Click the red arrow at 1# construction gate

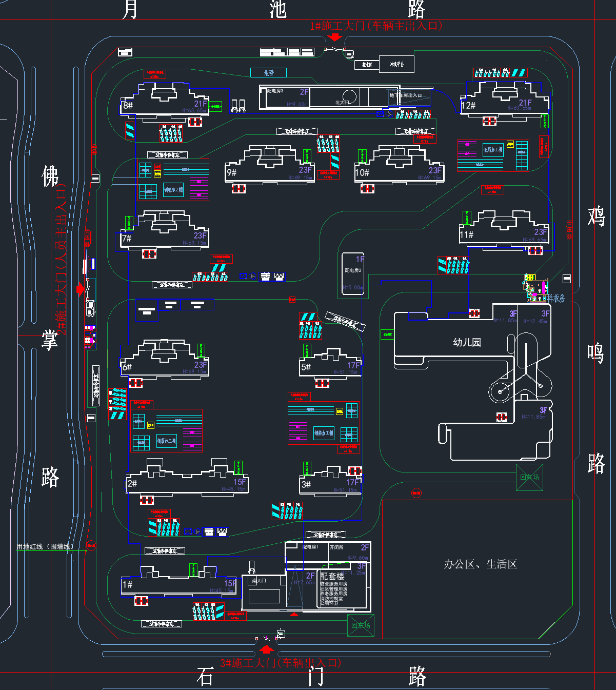click(334, 36)
